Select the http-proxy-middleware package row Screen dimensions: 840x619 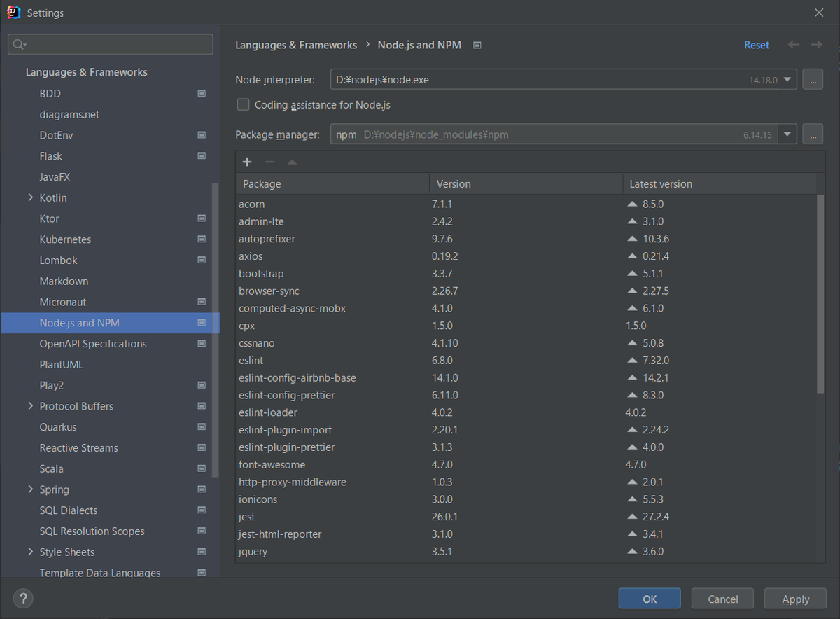pyautogui.click(x=526, y=482)
